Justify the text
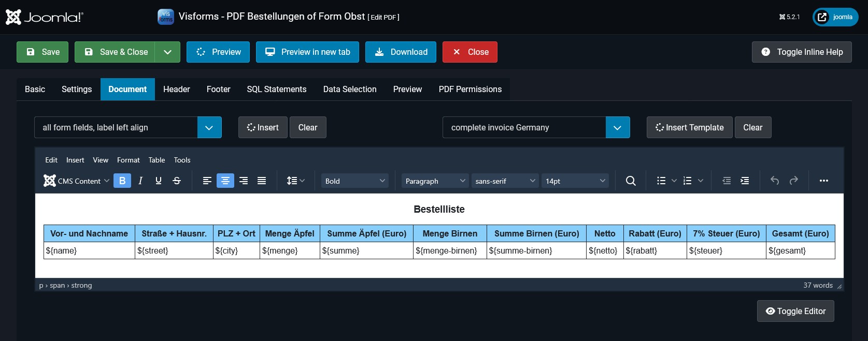 coord(262,181)
